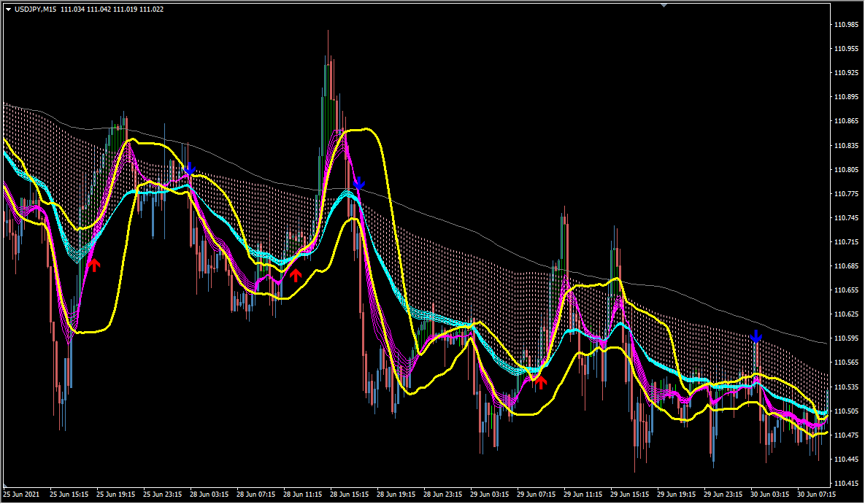
Task: Click the 25 Jun 15:15 time label
Action: coord(69,495)
